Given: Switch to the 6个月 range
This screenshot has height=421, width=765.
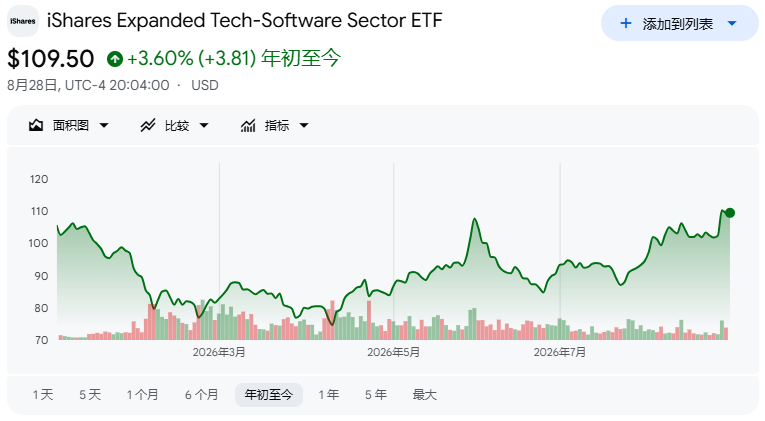Looking at the screenshot, I should click(201, 395).
